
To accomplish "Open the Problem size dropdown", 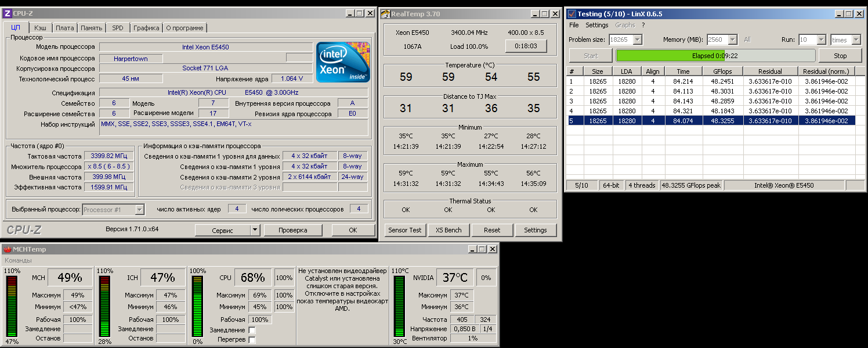I will [638, 40].
